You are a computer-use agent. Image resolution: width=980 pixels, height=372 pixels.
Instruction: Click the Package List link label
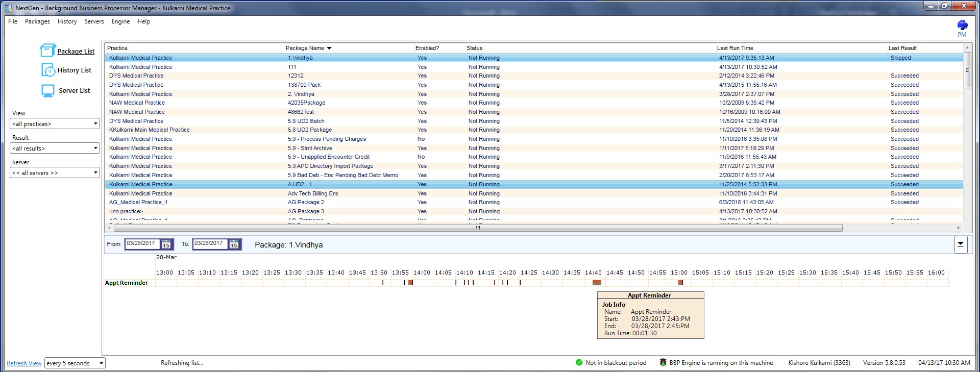(76, 51)
